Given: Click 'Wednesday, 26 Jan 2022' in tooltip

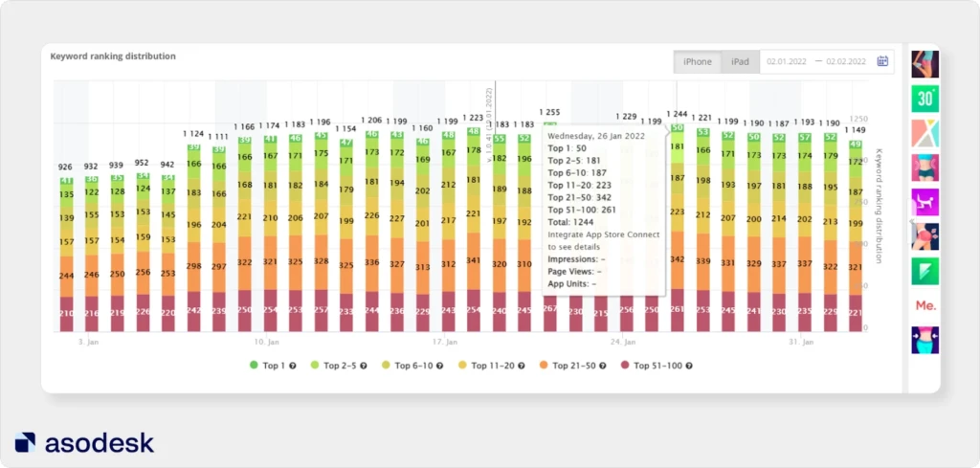Looking at the screenshot, I should point(595,136).
